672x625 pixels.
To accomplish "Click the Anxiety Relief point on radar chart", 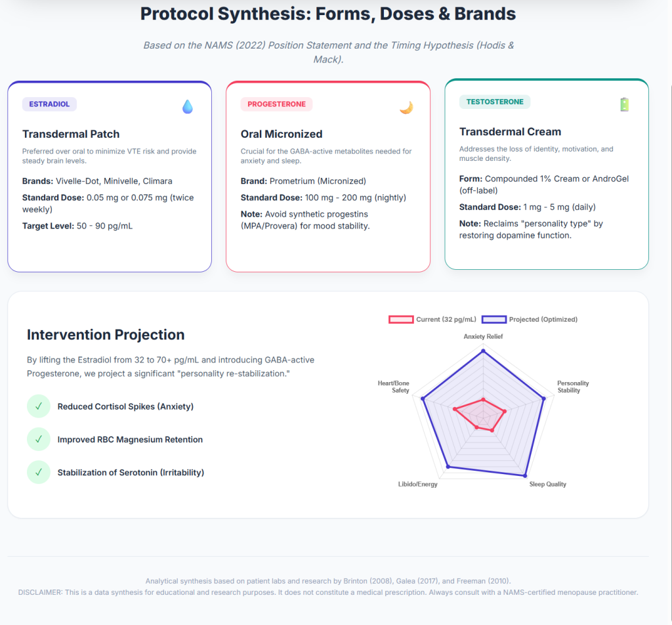I will click(484, 351).
